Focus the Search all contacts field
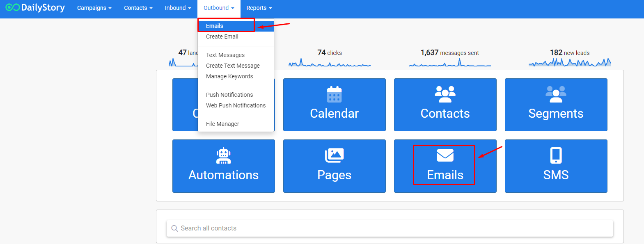The height and width of the screenshot is (244, 644). (390, 228)
